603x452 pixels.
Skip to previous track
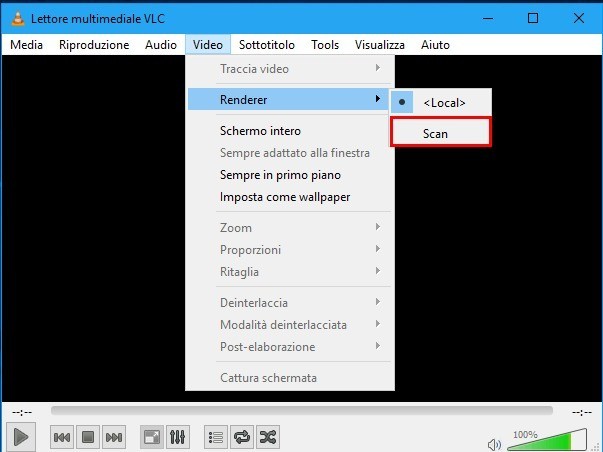62,437
